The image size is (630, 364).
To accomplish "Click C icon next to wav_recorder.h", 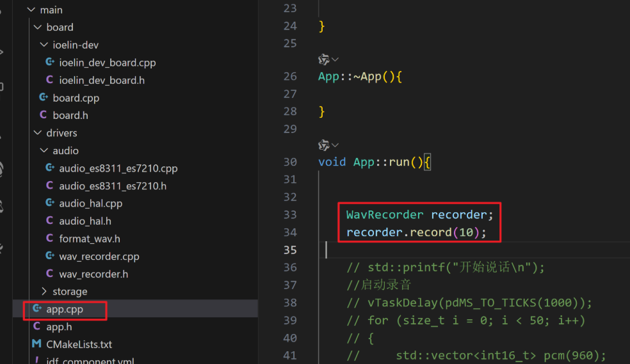I will (50, 274).
